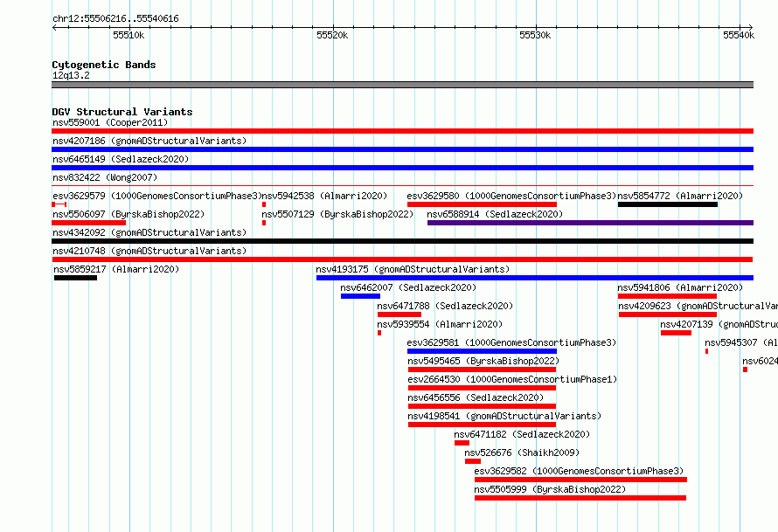
Task: Select nsv6471788 (Sedlazeck2020) label
Action: (445, 306)
